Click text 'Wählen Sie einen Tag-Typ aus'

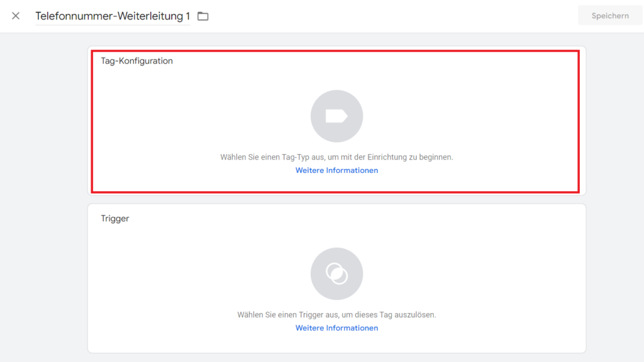pyautogui.click(x=272, y=157)
